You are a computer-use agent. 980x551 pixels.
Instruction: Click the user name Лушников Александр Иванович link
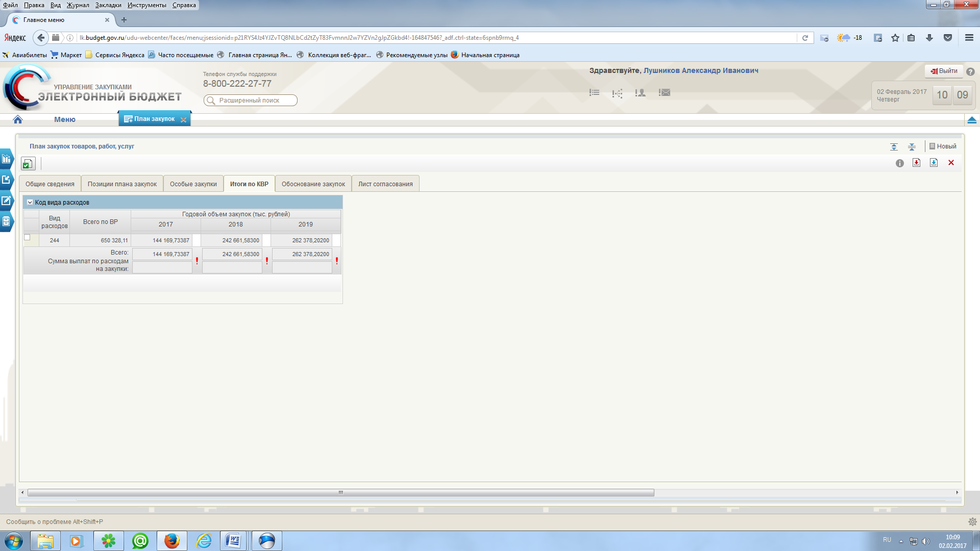click(700, 70)
